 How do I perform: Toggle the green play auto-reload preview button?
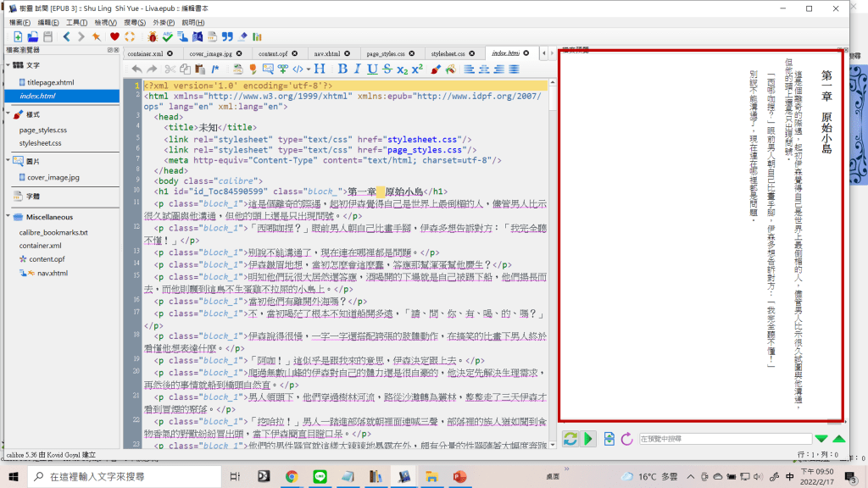coord(589,438)
